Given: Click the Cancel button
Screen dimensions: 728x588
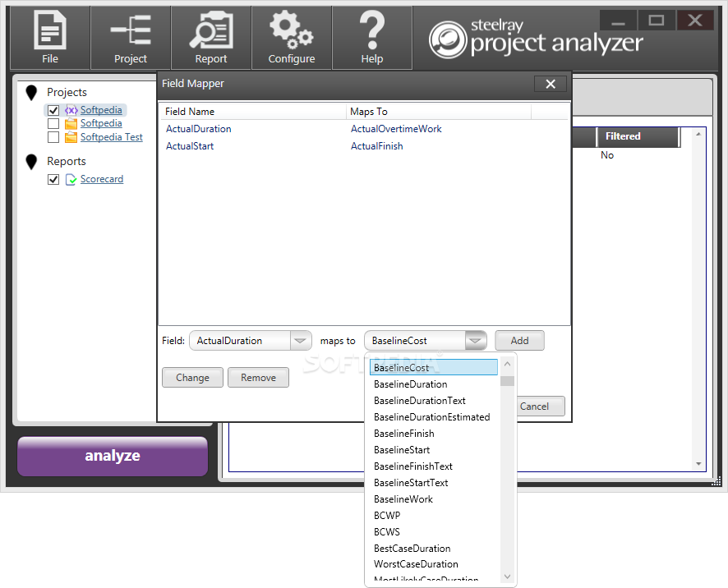Looking at the screenshot, I should point(539,407).
